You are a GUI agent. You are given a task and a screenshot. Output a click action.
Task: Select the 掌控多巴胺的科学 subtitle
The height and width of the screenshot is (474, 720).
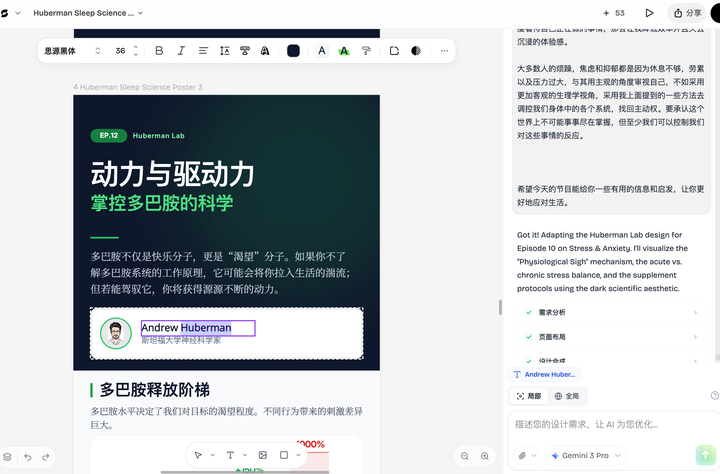(x=162, y=203)
